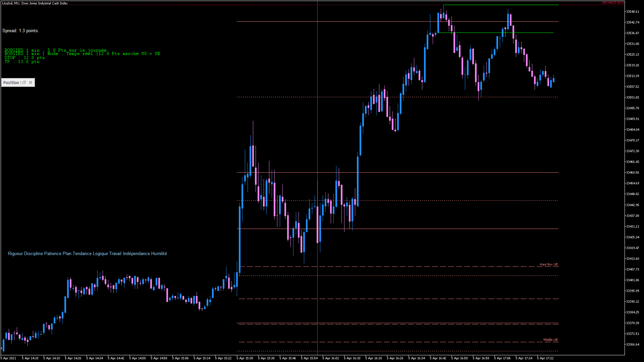This screenshot has width=644, height=362.
Task: Click the 5 Apr 15:54 time axis label
Action: (309, 358)
